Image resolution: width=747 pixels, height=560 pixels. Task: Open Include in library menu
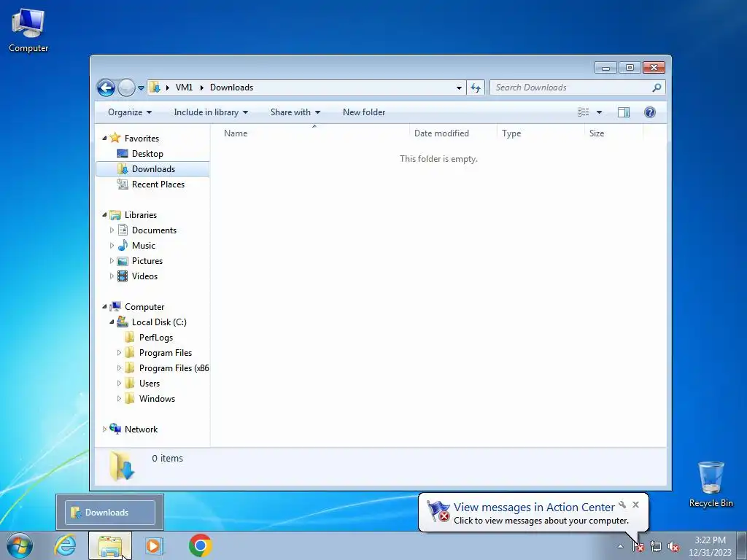coord(211,112)
